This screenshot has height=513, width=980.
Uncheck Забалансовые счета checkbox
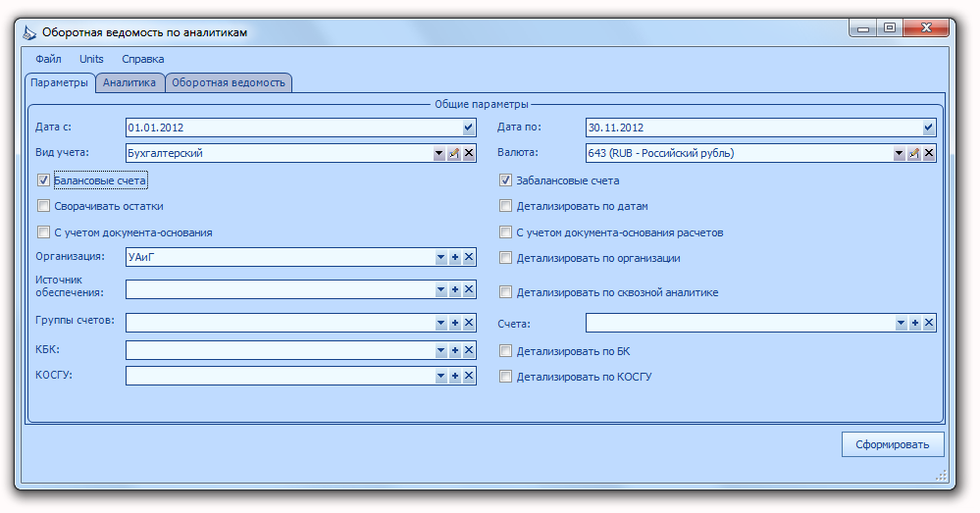click(x=505, y=180)
